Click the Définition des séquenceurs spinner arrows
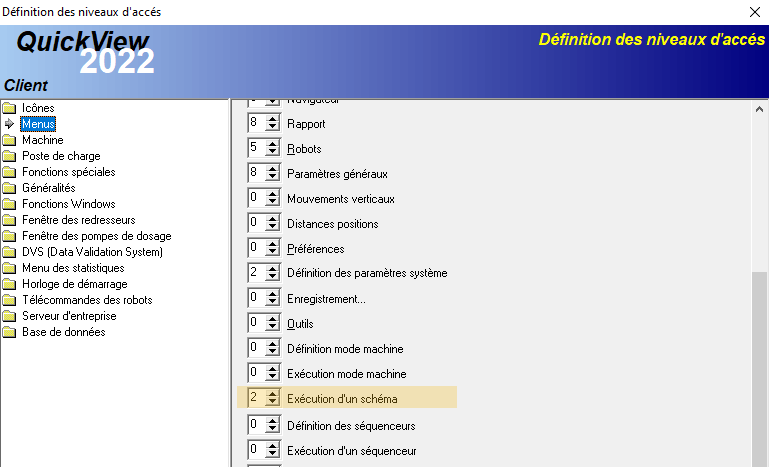The height and width of the screenshot is (467, 769). click(273, 425)
